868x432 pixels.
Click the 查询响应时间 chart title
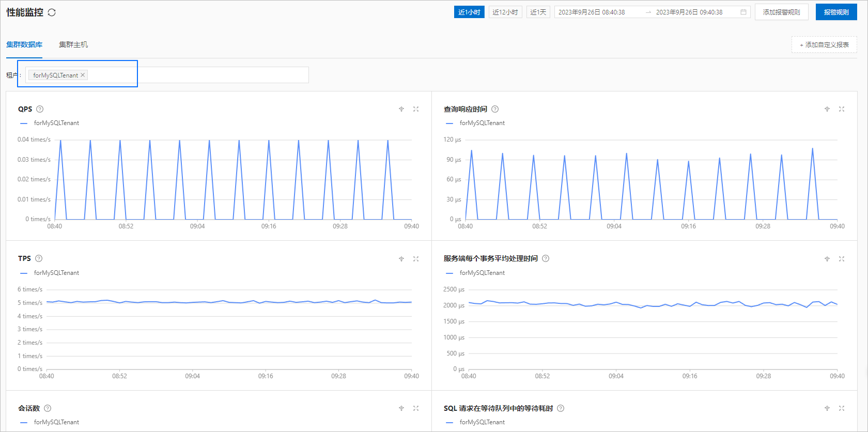point(466,109)
